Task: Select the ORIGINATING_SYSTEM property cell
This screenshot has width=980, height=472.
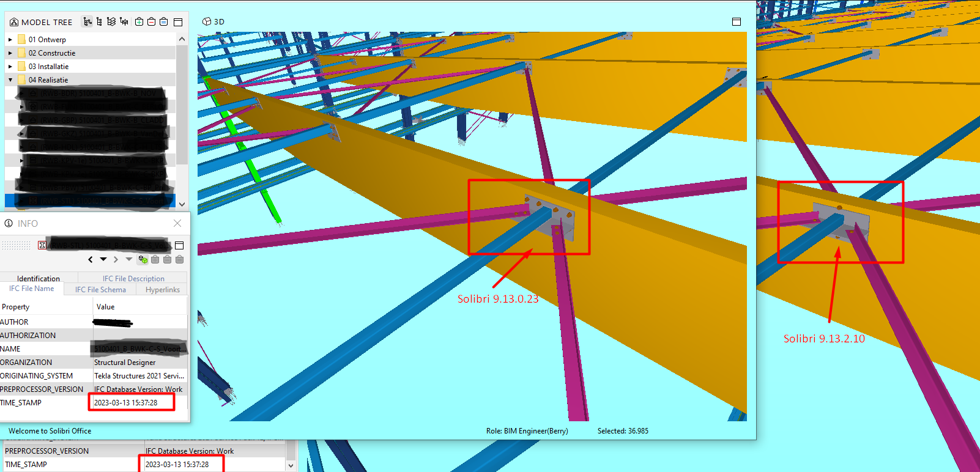Action: (x=46, y=376)
